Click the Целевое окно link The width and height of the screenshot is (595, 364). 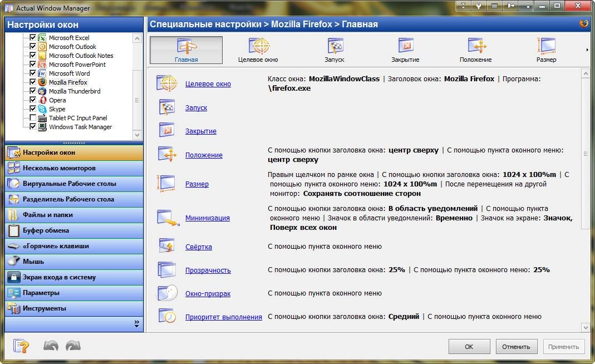point(208,84)
